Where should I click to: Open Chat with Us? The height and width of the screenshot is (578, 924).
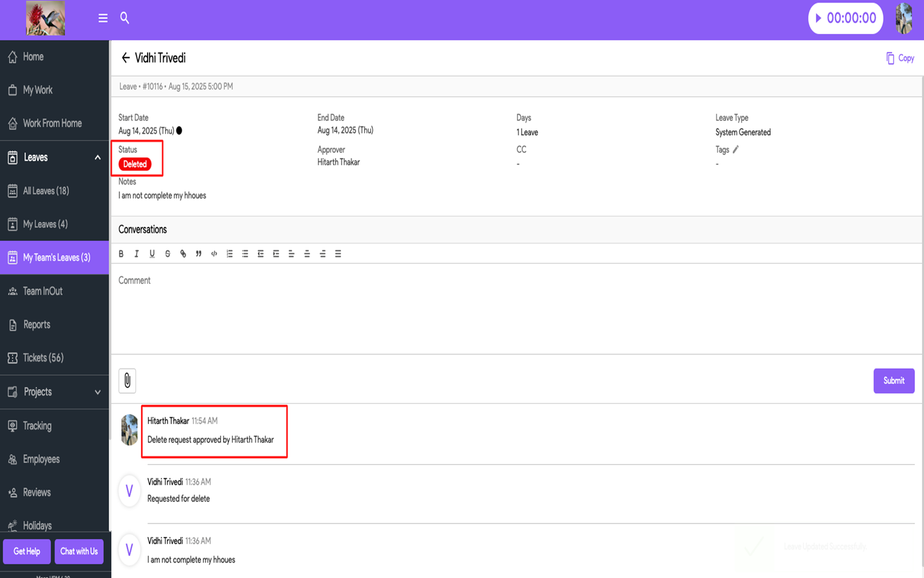[79, 551]
